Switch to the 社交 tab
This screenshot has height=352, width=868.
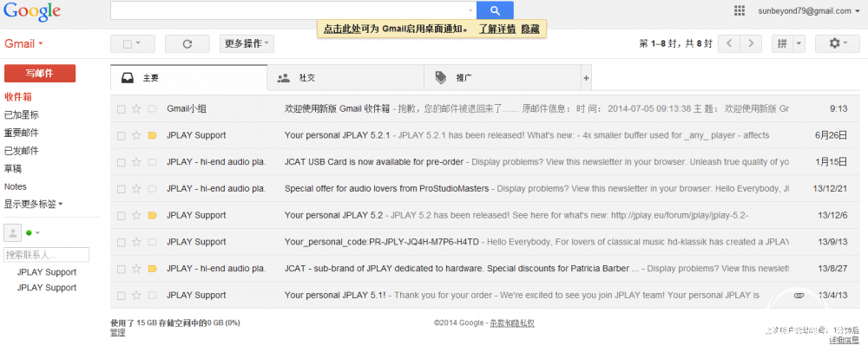(345, 78)
